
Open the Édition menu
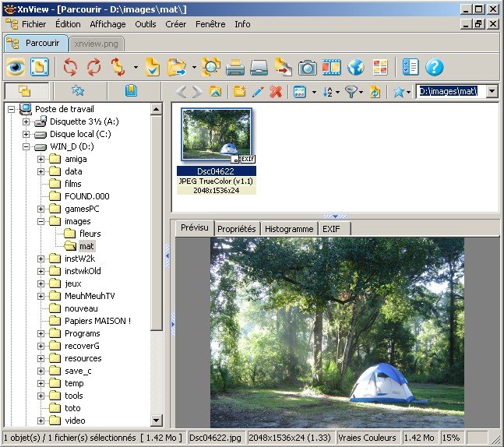click(68, 24)
